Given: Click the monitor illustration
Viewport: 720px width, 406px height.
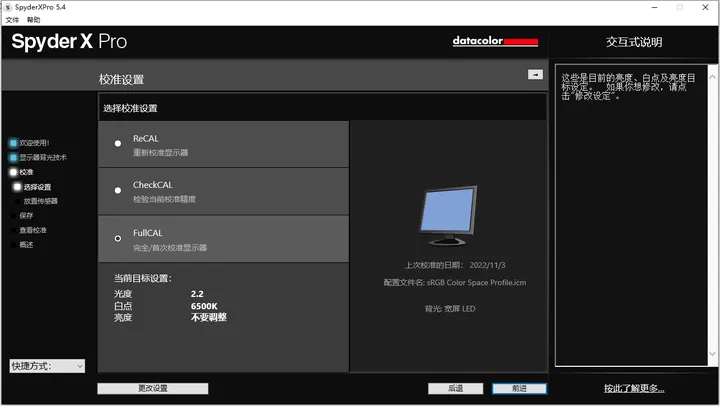Looking at the screenshot, I should click(448, 215).
